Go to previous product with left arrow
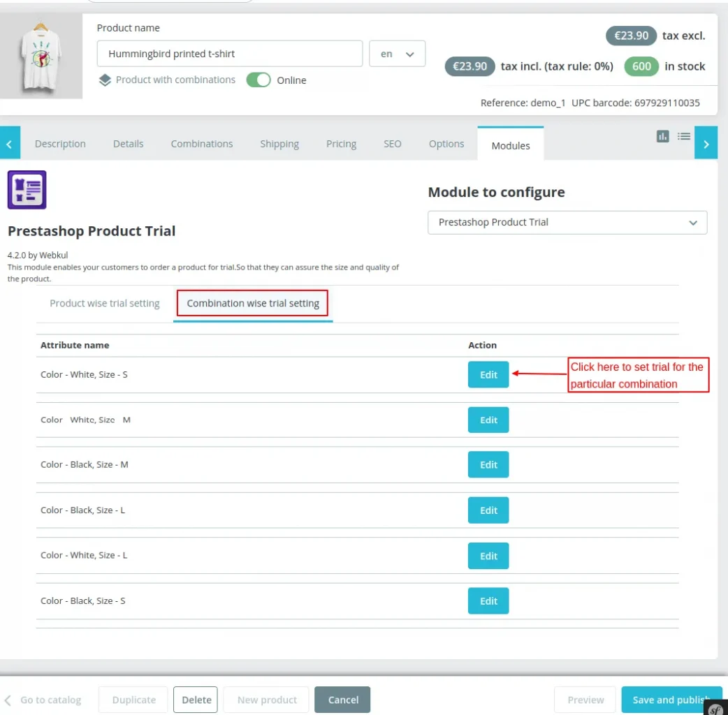This screenshot has height=715, width=728. point(10,143)
